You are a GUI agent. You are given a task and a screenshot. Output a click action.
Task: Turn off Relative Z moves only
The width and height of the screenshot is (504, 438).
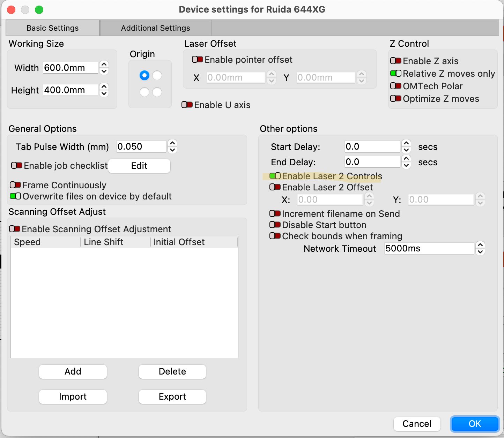(396, 74)
